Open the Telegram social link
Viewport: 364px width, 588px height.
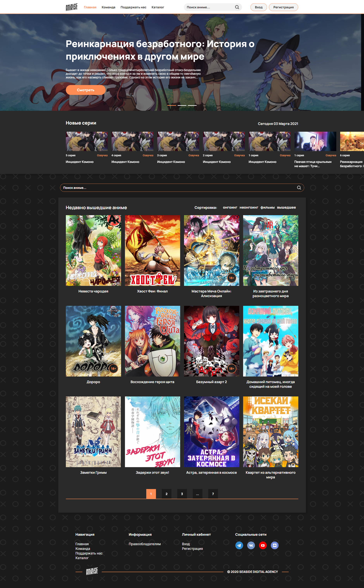[239, 545]
